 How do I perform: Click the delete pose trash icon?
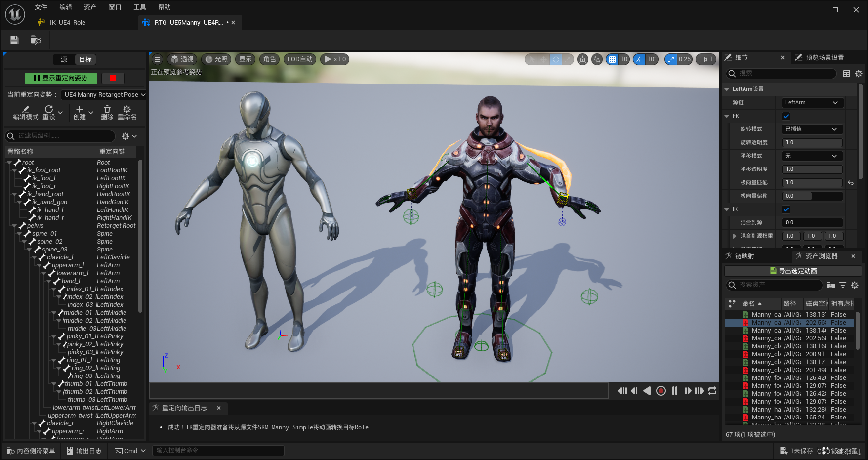coord(107,109)
